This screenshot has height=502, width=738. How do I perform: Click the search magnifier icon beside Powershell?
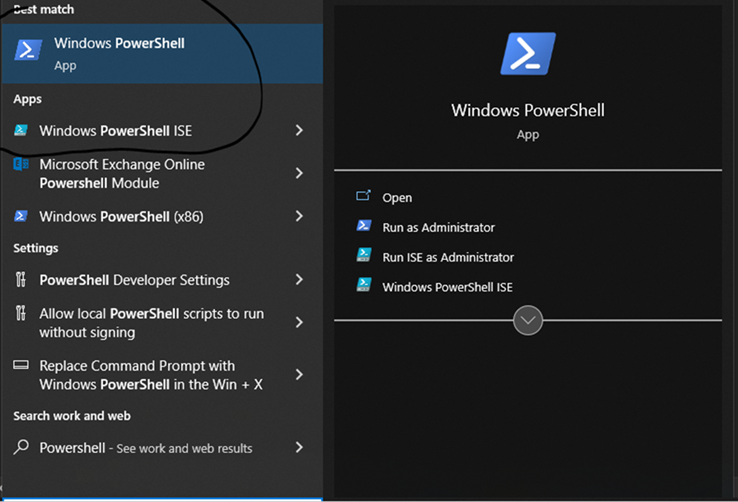(21, 448)
